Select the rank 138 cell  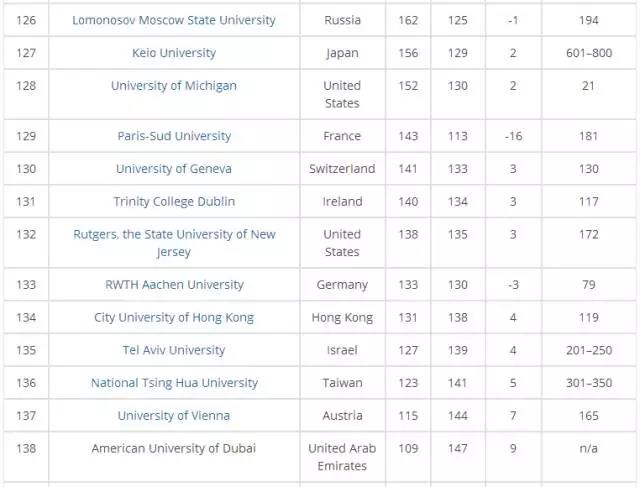[x=26, y=449]
